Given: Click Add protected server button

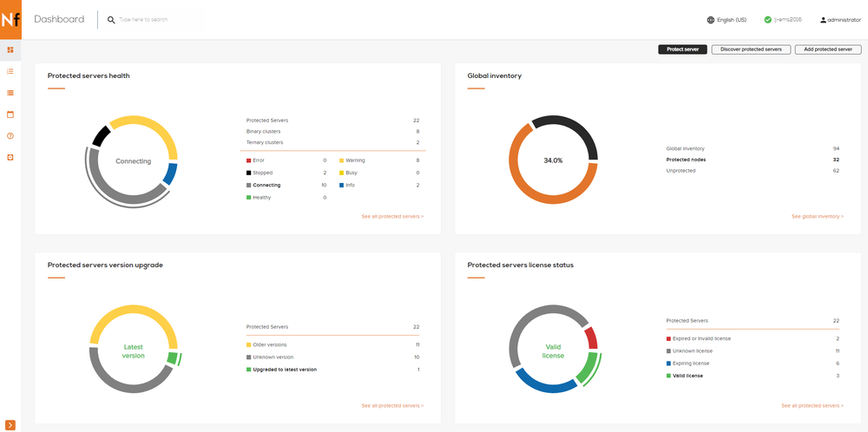Looking at the screenshot, I should [x=828, y=49].
